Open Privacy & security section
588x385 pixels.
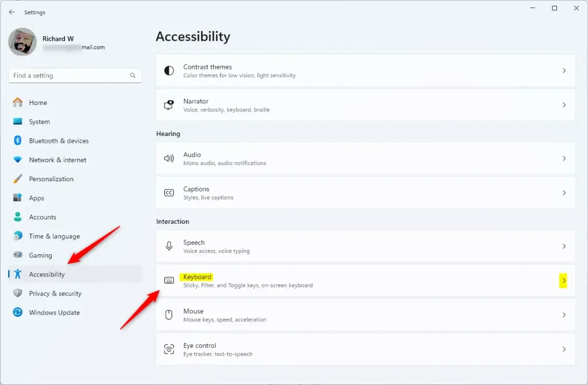pyautogui.click(x=55, y=293)
